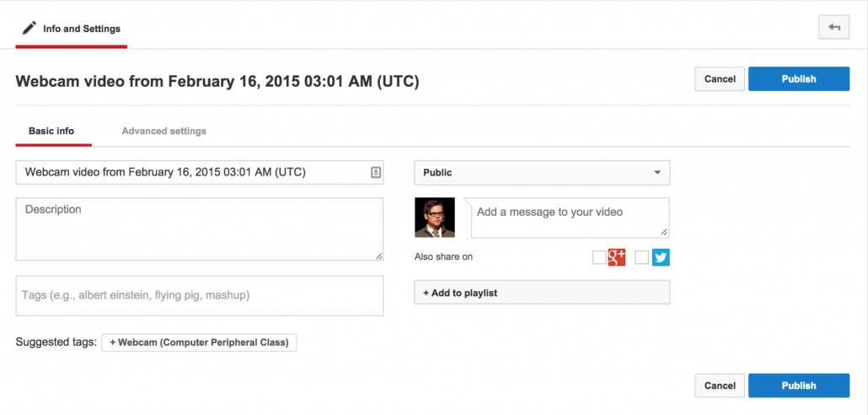Image resolution: width=868 pixels, height=415 pixels.
Task: Click the contact card icon in title field
Action: 375,172
